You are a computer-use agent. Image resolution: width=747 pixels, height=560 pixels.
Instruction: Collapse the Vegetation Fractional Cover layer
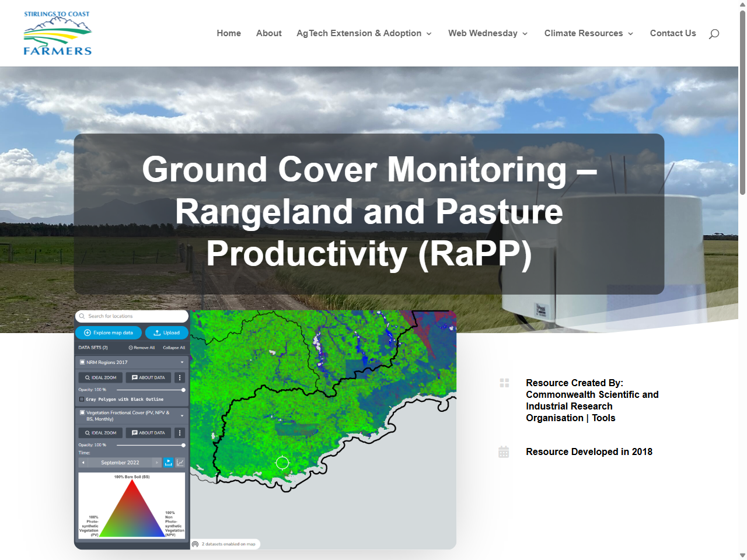point(182,415)
